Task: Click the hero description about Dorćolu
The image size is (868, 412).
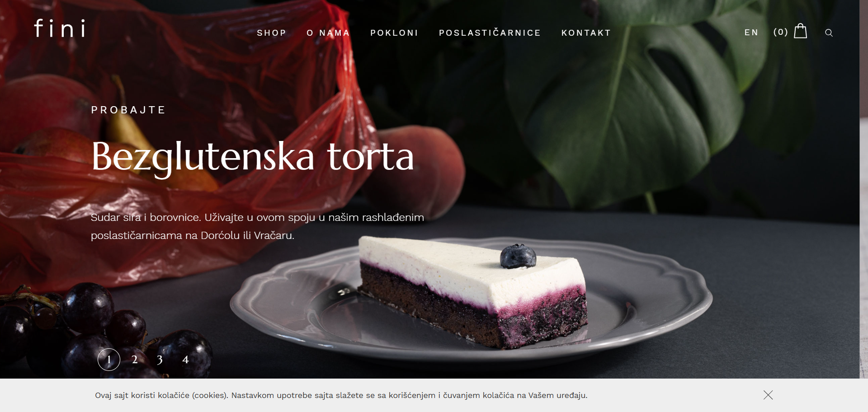Action: 257,226
